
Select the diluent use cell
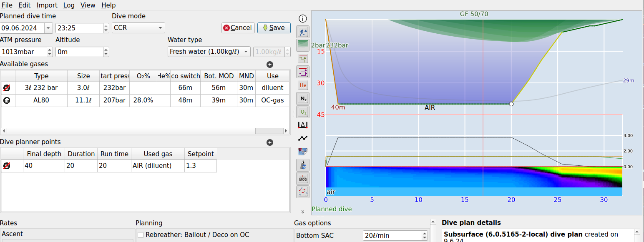click(272, 88)
